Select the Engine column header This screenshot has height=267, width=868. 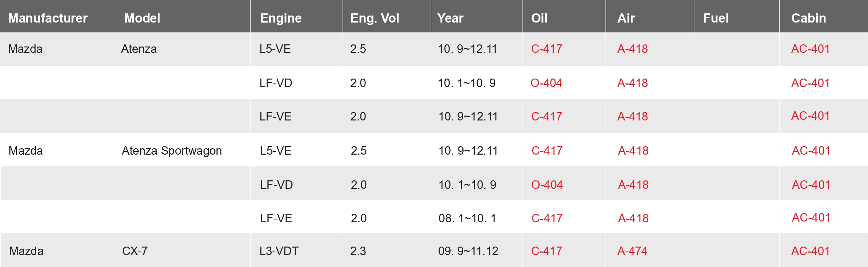pos(281,18)
